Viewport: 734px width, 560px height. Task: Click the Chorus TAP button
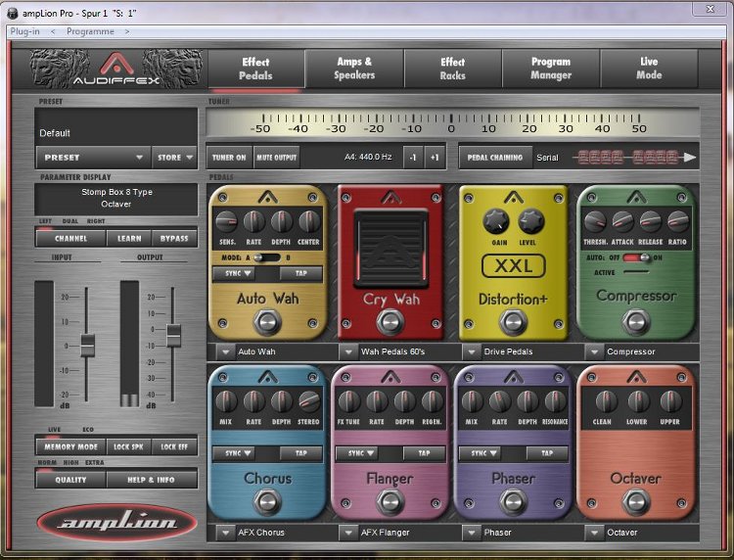click(x=301, y=453)
